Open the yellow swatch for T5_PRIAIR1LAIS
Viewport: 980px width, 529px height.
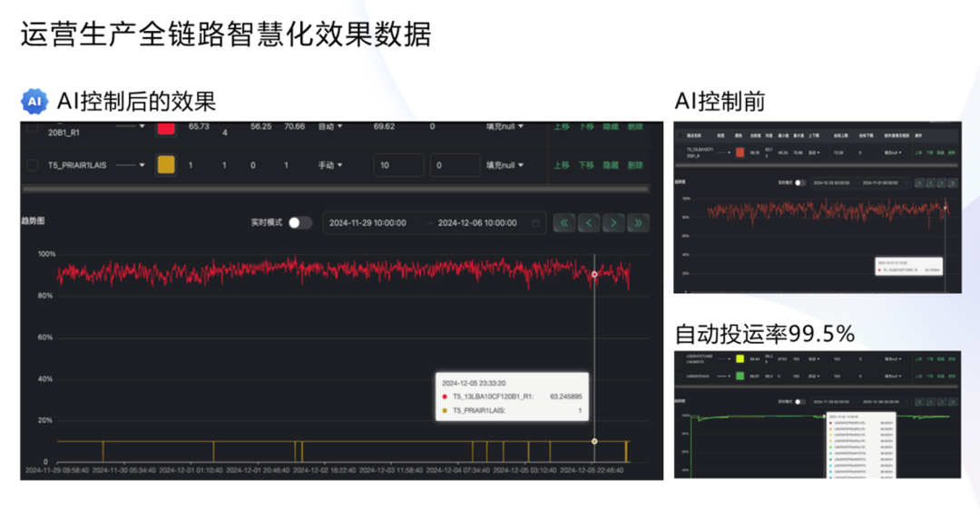[x=166, y=165]
